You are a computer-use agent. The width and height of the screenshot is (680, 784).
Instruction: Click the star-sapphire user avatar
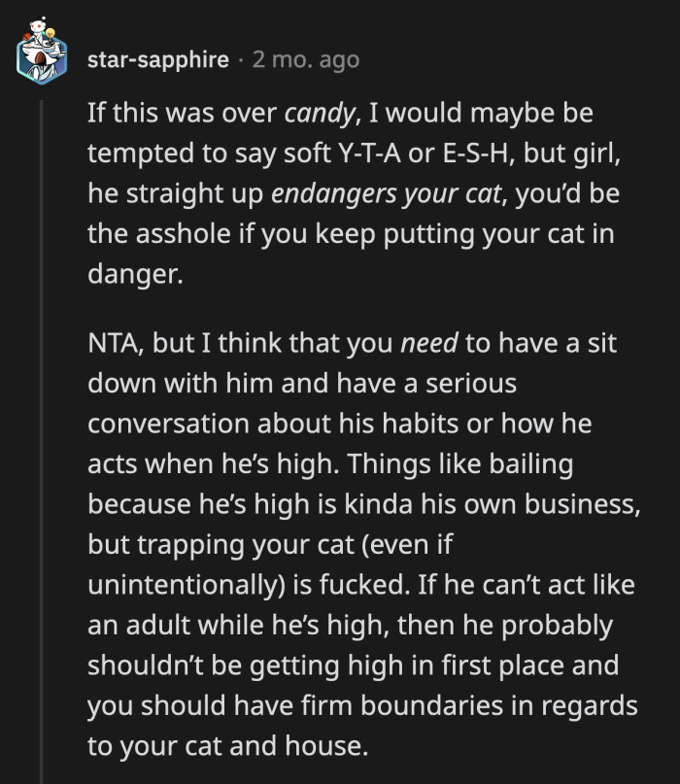tap(40, 60)
